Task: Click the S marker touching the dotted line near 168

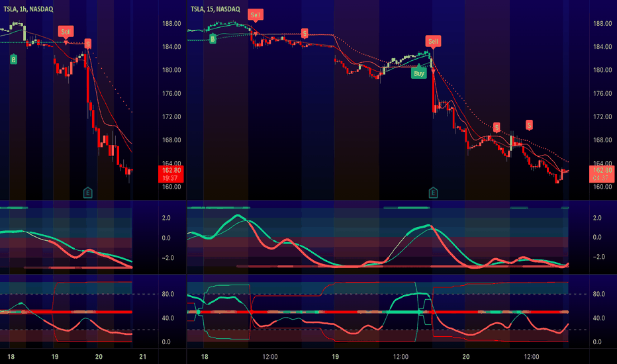Action: pyautogui.click(x=497, y=127)
